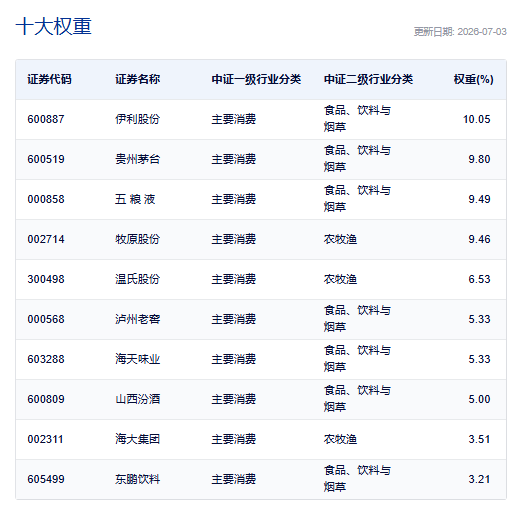Image resolution: width=522 pixels, height=517 pixels.
Task: Click the 贵州茅台 name cell
Action: click(x=138, y=159)
